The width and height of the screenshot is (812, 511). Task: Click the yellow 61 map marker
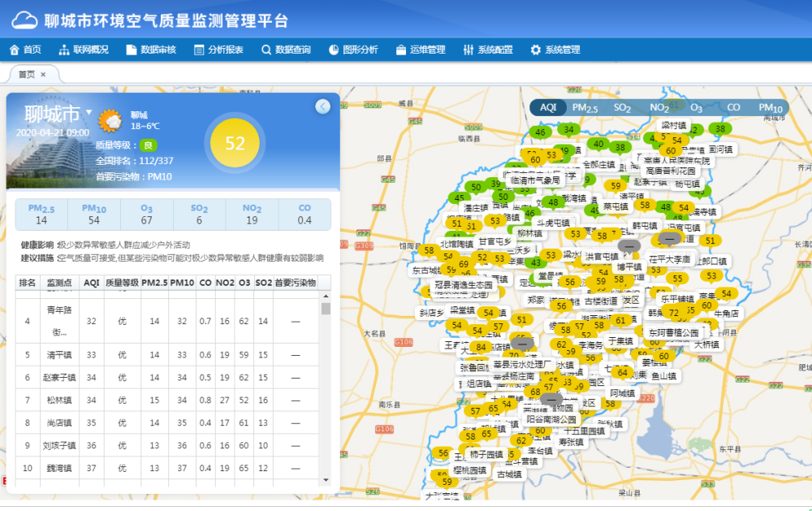tap(620, 321)
